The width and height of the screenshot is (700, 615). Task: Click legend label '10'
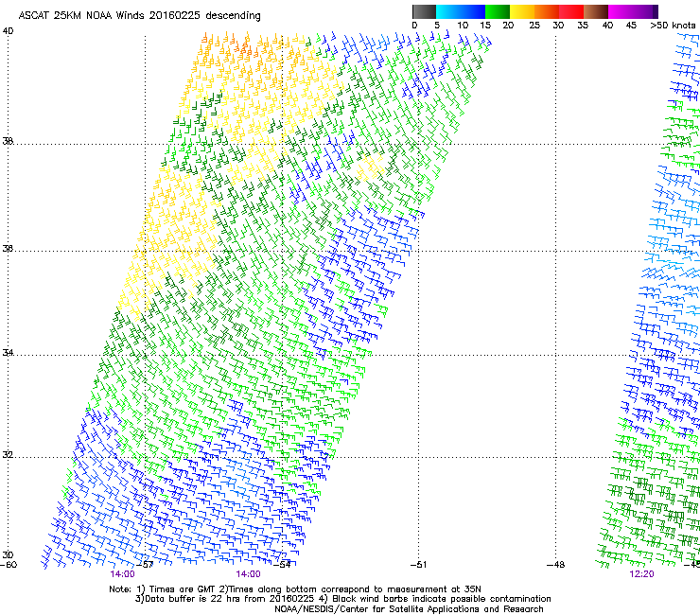tap(463, 26)
